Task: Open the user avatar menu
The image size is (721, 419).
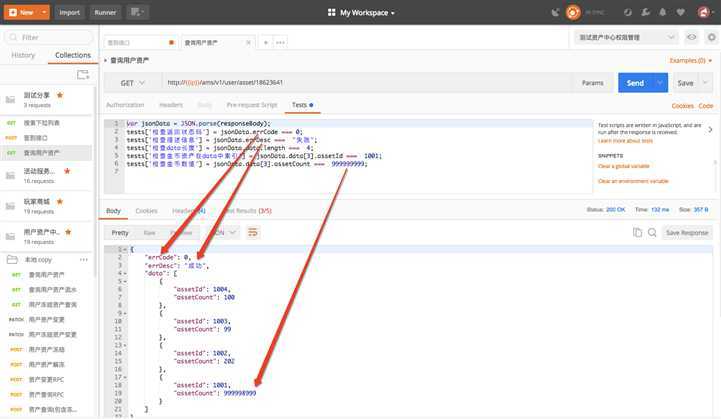Action: click(x=704, y=12)
